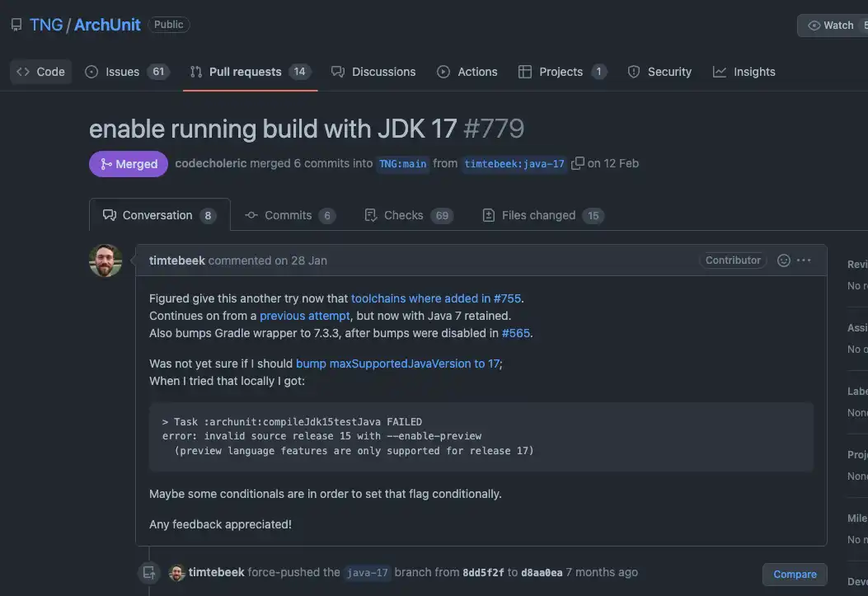Image resolution: width=868 pixels, height=596 pixels.
Task: Select the Pull requests tab
Action: tap(251, 72)
